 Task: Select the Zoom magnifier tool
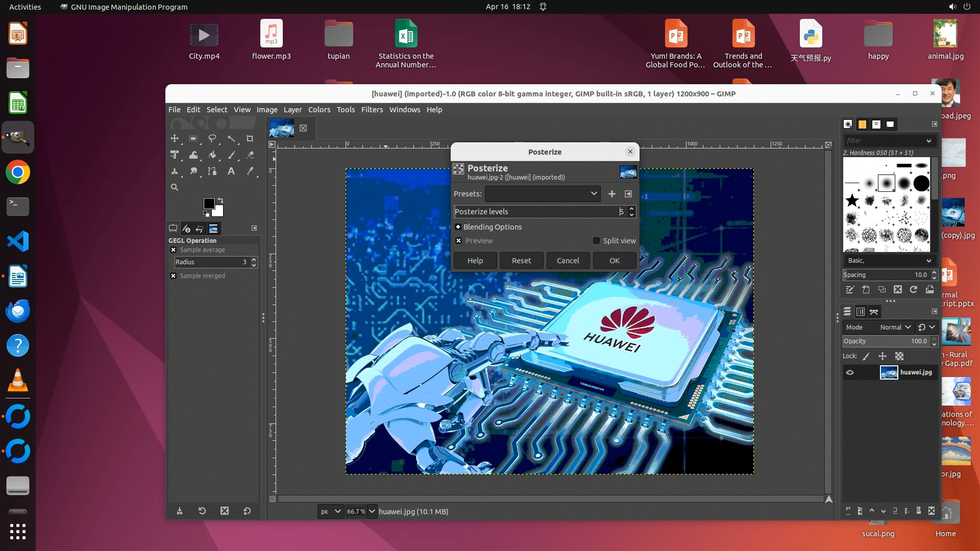(175, 188)
